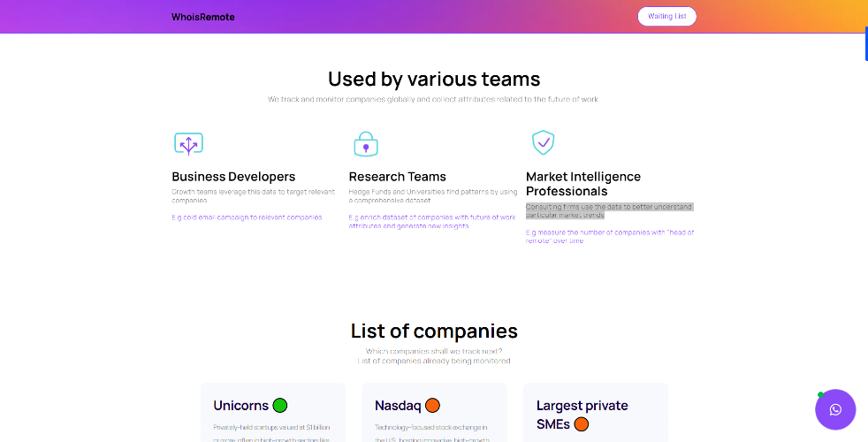This screenshot has width=868, height=442.
Task: Click List of companies already being monitored text
Action: click(434, 361)
